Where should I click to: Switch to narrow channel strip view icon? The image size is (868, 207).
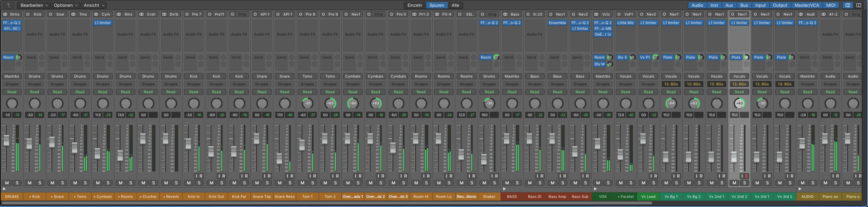(x=848, y=5)
